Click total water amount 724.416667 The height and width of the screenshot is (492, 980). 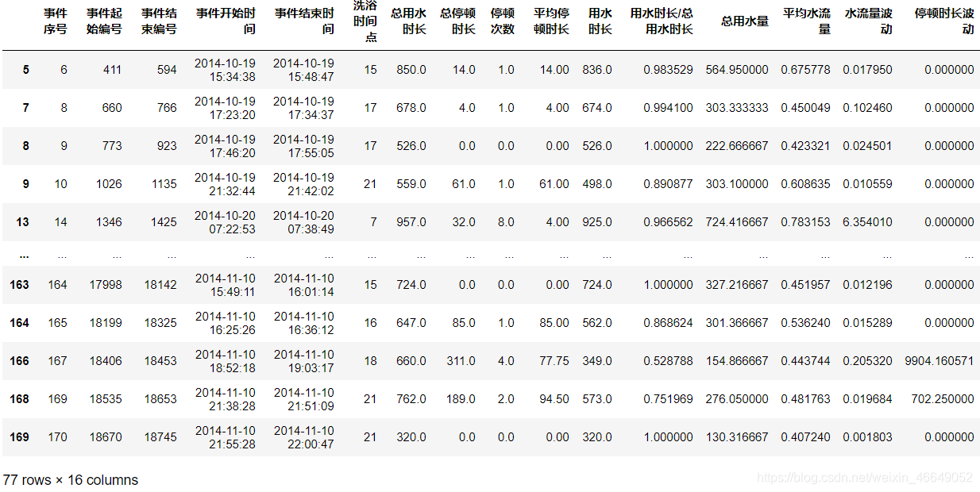[737, 222]
